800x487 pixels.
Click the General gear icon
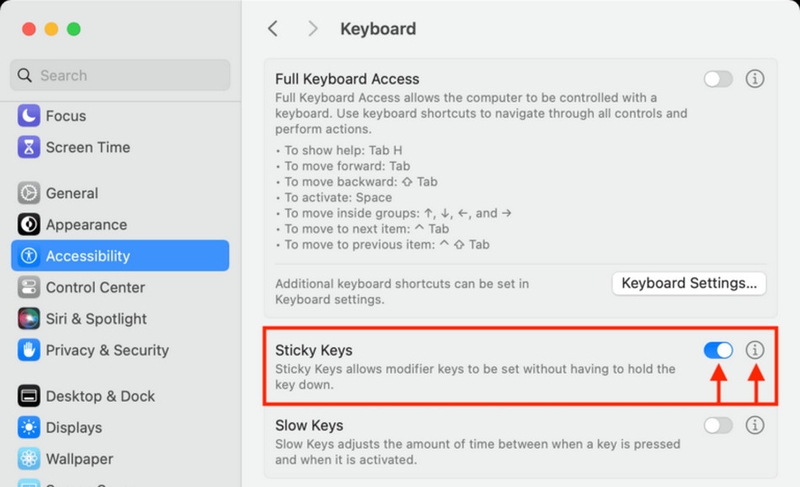[29, 193]
